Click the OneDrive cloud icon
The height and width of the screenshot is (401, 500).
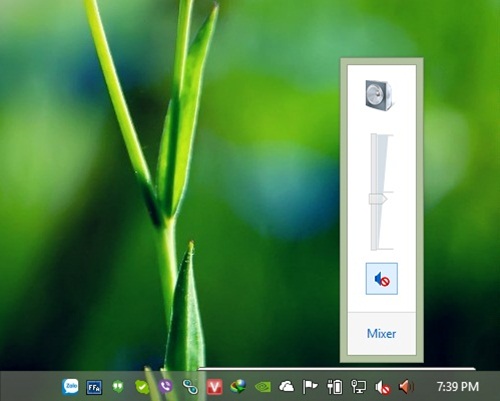[286, 387]
